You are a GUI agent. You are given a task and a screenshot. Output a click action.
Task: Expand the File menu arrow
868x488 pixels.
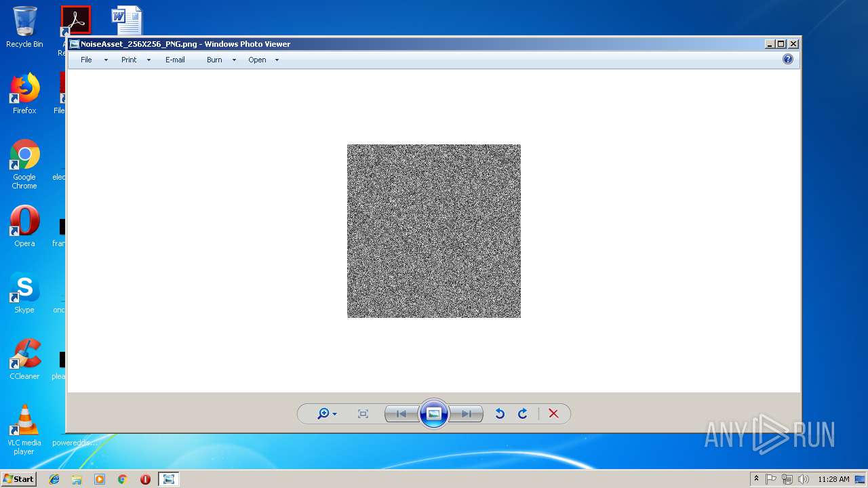(x=106, y=60)
